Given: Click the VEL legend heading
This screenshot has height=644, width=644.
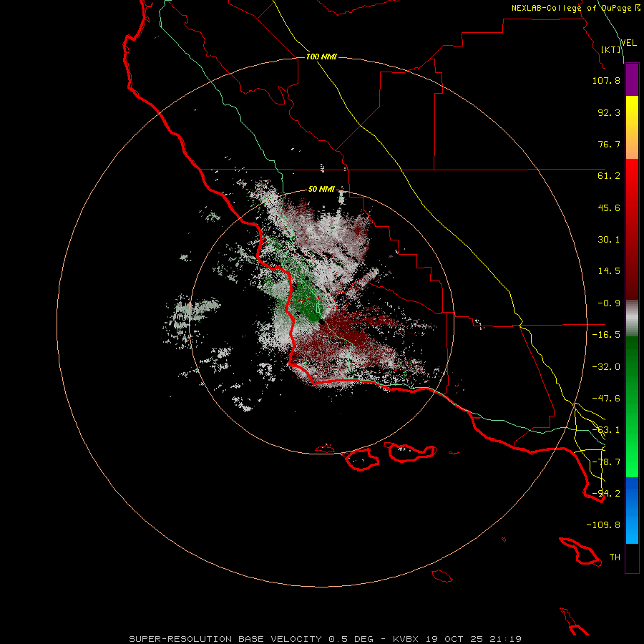Looking at the screenshot, I should click(628, 43).
